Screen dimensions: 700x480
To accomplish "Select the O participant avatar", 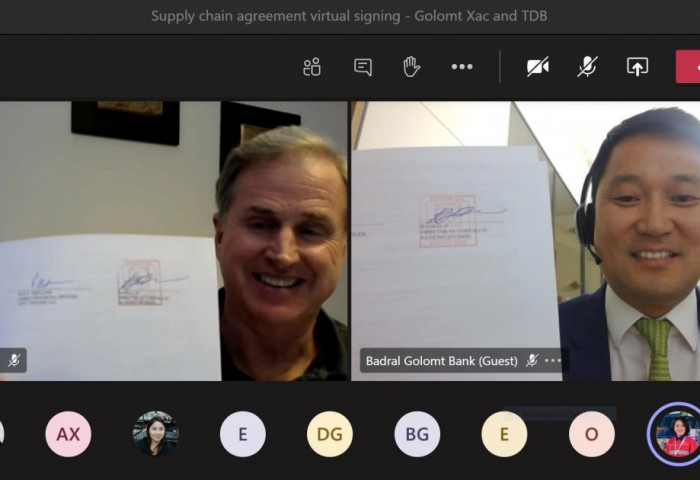I will click(x=592, y=434).
